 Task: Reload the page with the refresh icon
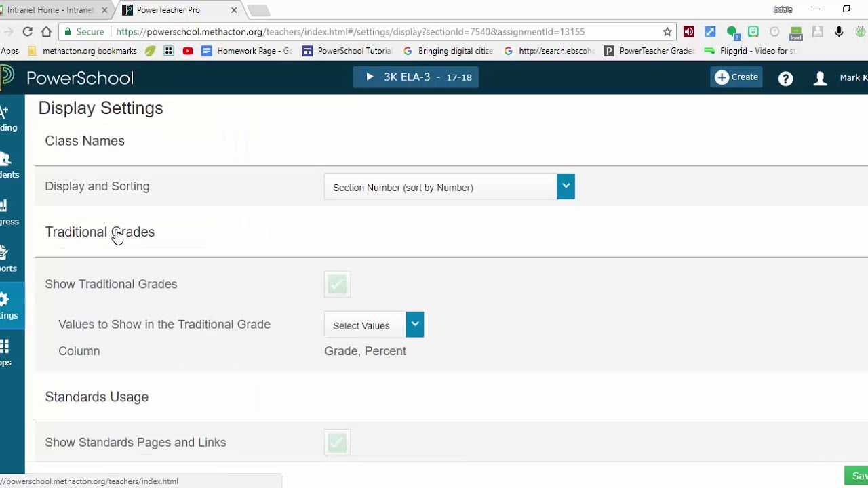point(28,31)
